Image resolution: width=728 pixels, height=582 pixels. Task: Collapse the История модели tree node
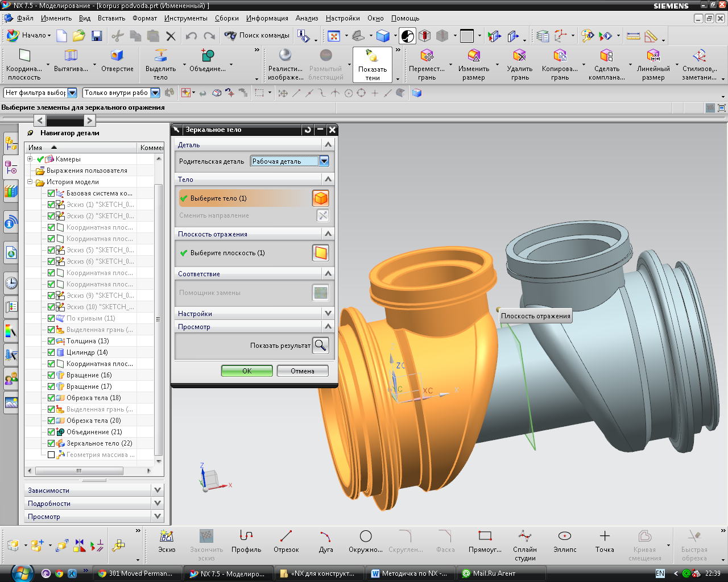point(30,182)
